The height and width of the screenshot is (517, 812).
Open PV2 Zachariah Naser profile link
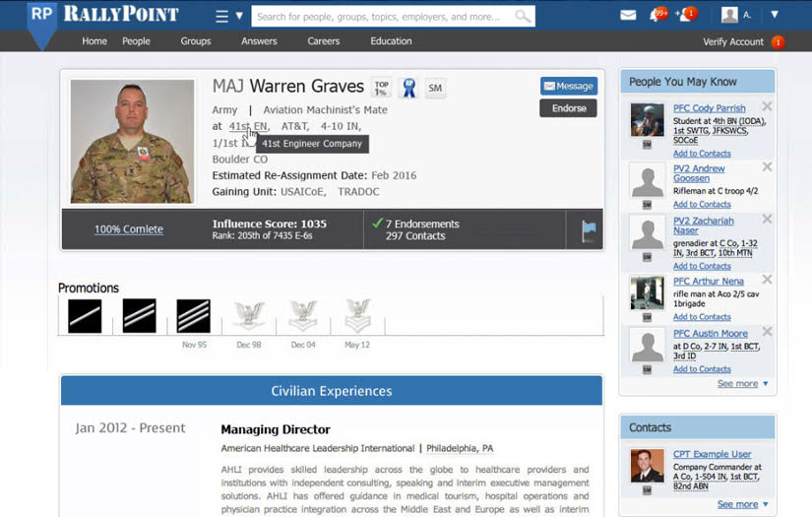[704, 226]
